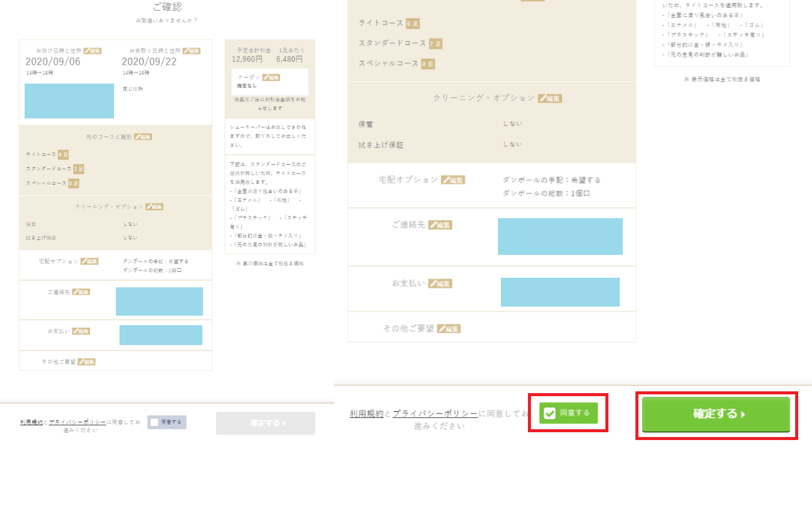Edit クリーニング・オプション in the enlarged page view
812x529 pixels.
tap(550, 98)
